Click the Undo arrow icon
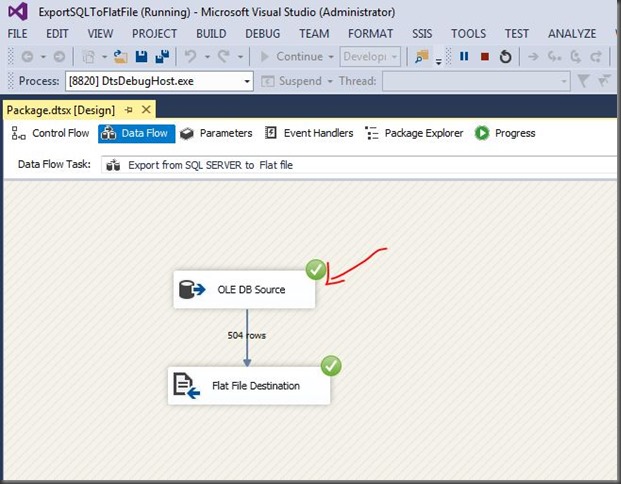The height and width of the screenshot is (484, 621). click(x=190, y=57)
